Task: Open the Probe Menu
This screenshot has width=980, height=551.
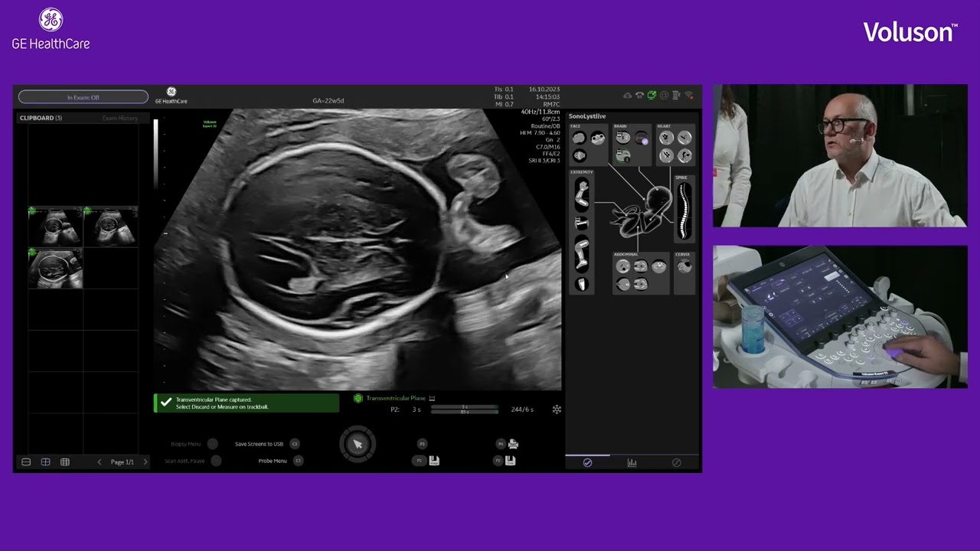Action: pos(273,461)
